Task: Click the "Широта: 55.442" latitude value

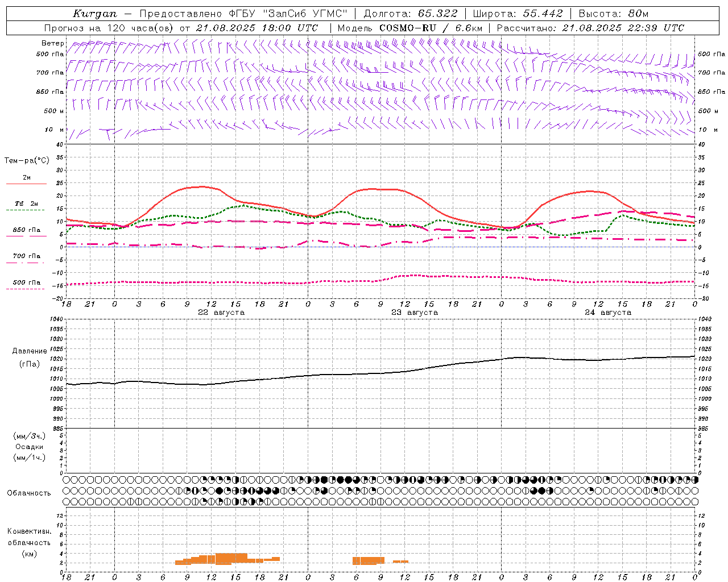Action: point(518,14)
